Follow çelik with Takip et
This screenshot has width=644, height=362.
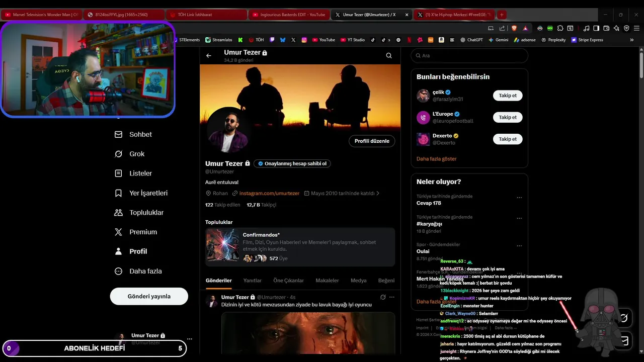coord(508,96)
